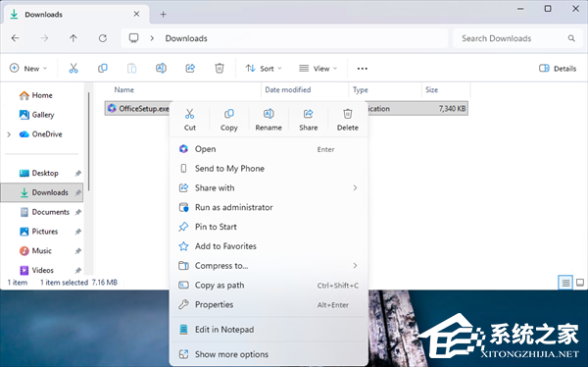Image resolution: width=588 pixels, height=367 pixels.
Task: Switch to details list view icon
Action: tap(565, 283)
